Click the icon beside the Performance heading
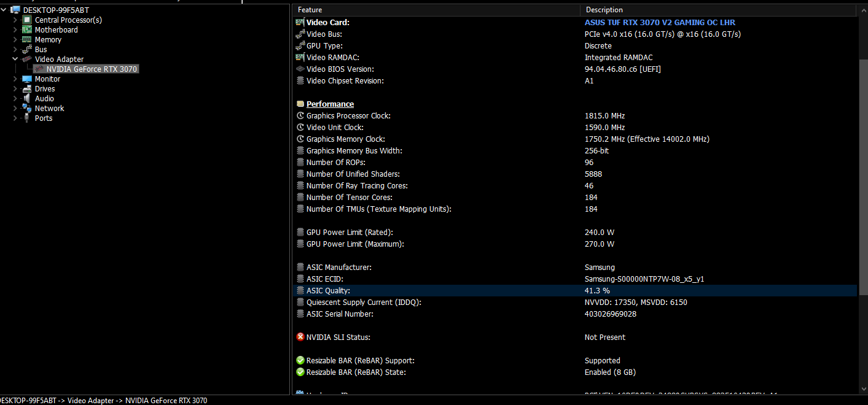868x405 pixels. click(x=300, y=104)
